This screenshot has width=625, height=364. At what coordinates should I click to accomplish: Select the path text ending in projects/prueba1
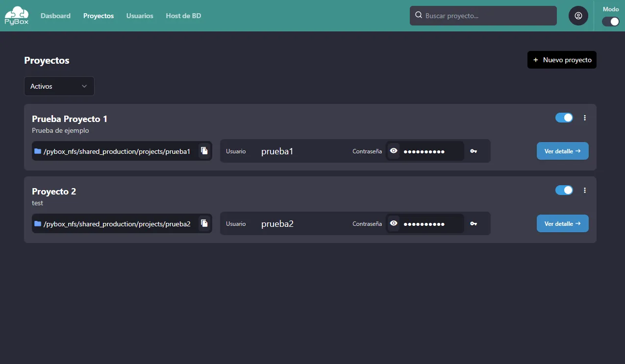point(117,151)
